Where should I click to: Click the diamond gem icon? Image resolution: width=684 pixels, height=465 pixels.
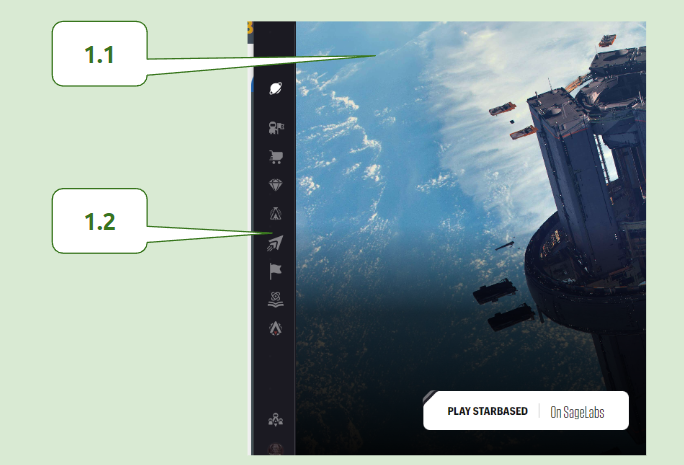[x=276, y=185]
